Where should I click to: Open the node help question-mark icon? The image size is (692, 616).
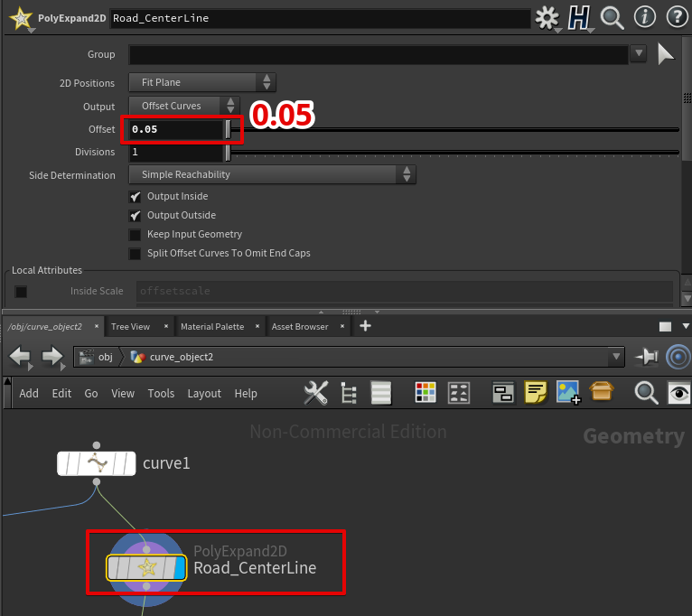677,18
